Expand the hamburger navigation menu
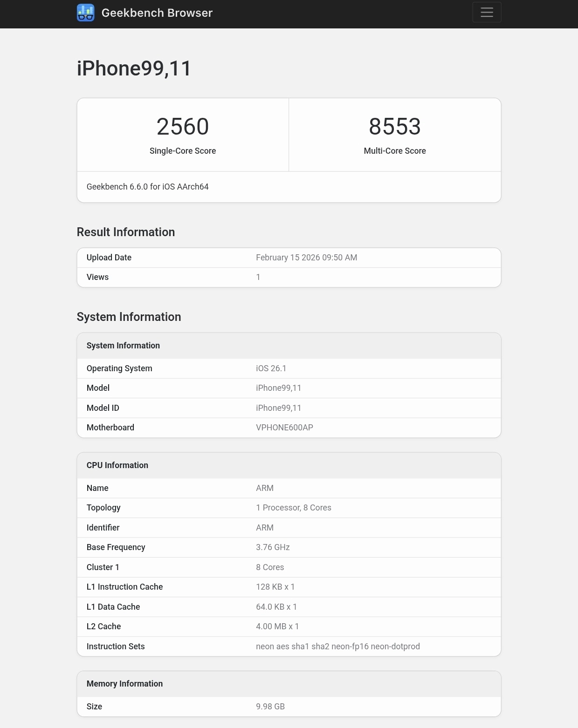The width and height of the screenshot is (578, 728). click(x=487, y=12)
